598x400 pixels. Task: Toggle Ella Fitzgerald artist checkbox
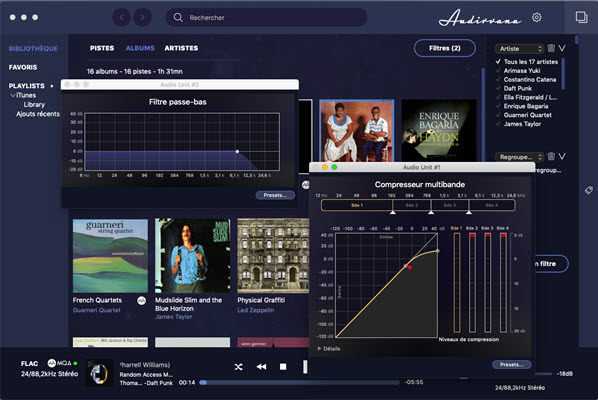[498, 97]
